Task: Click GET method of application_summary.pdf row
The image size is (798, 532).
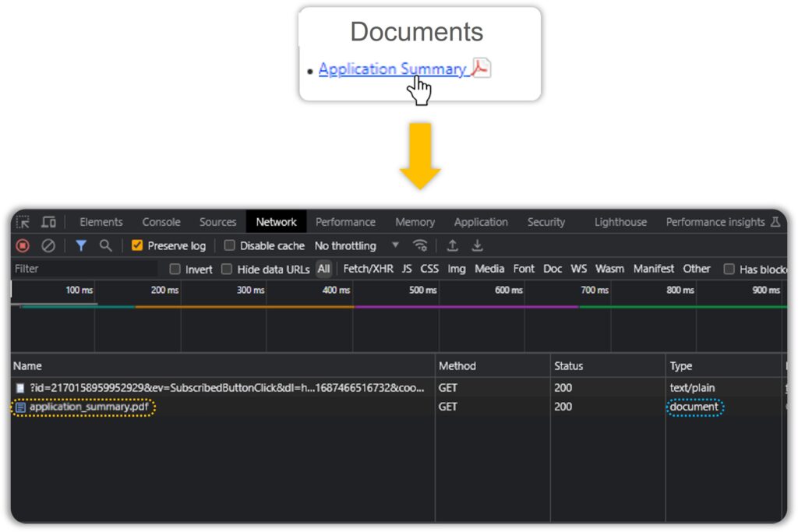Action: coord(448,407)
